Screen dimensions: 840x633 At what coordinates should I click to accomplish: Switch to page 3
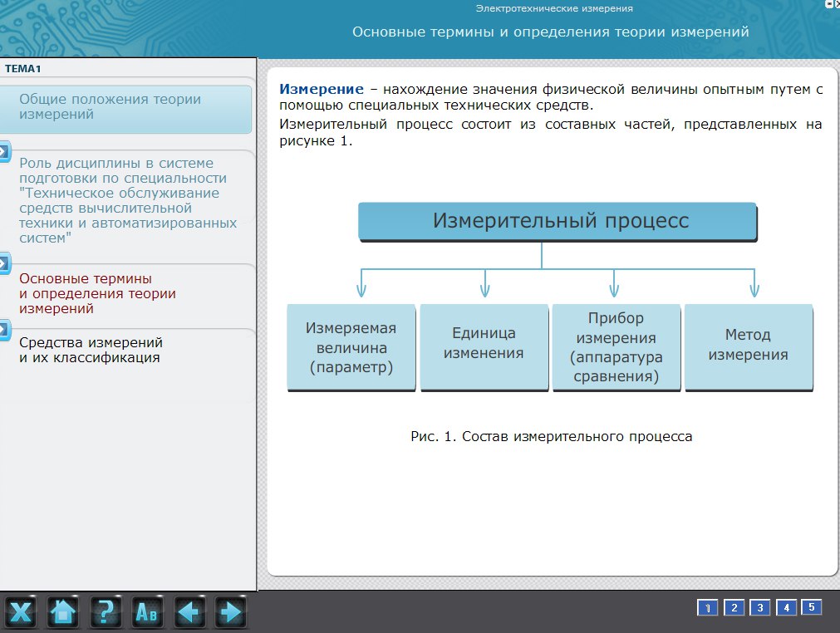click(759, 608)
